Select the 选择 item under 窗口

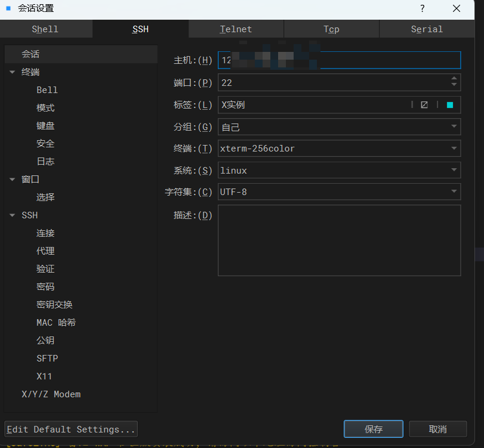point(45,197)
